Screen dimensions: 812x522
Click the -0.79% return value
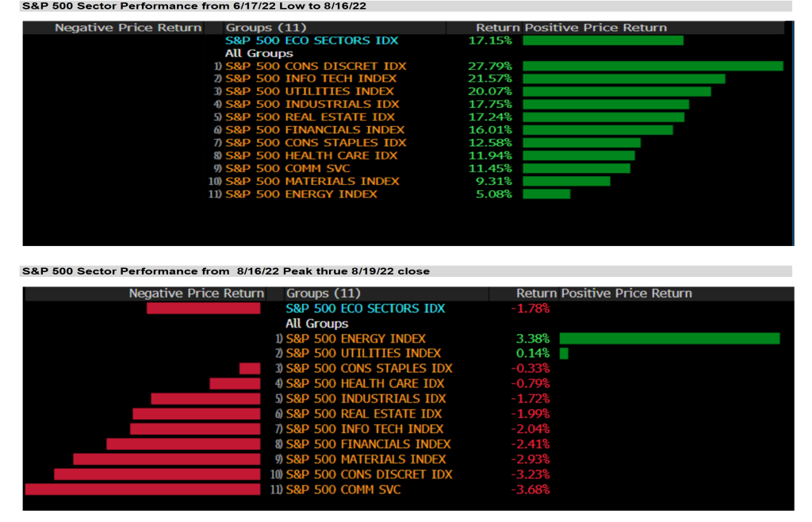tap(530, 384)
